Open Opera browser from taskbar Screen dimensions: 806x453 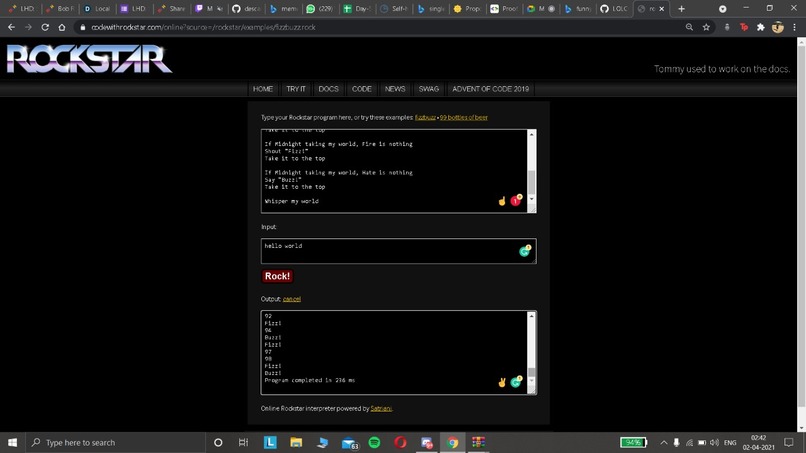(400, 442)
